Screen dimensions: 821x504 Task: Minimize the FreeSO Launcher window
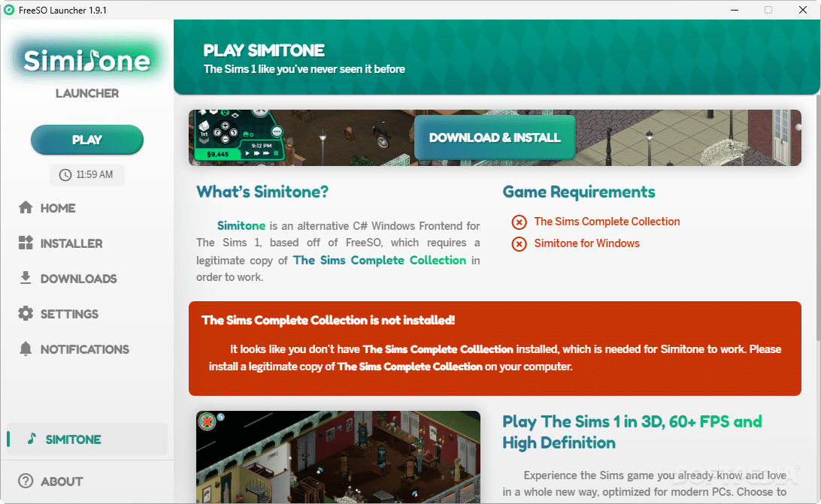click(x=735, y=10)
